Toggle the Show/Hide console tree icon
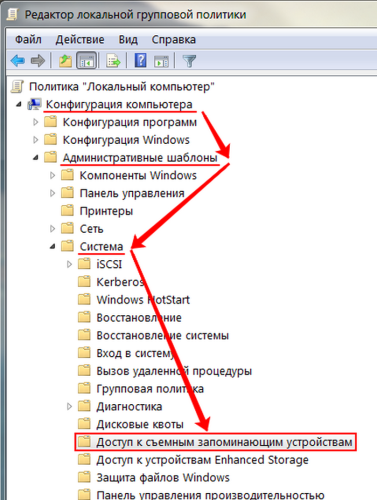The height and width of the screenshot is (500, 377). (x=87, y=61)
